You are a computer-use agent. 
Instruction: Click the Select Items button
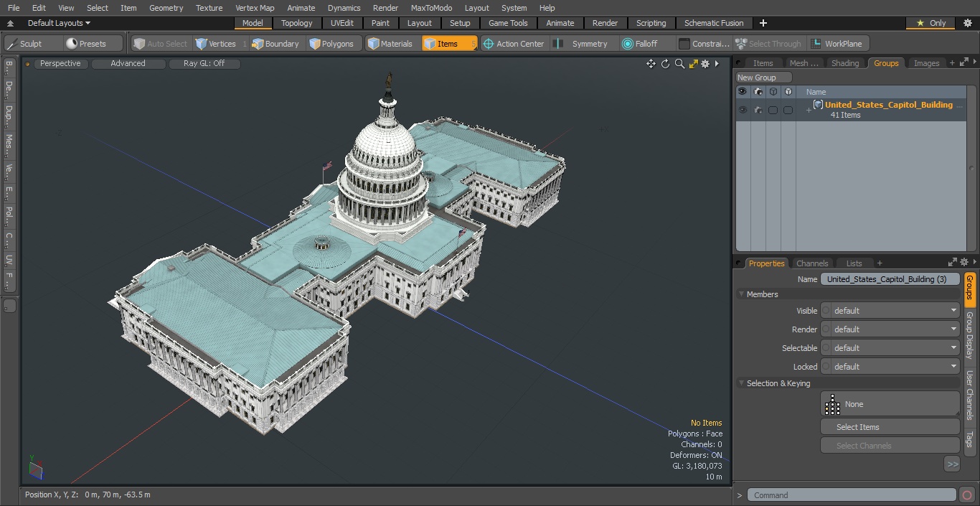[x=890, y=427]
